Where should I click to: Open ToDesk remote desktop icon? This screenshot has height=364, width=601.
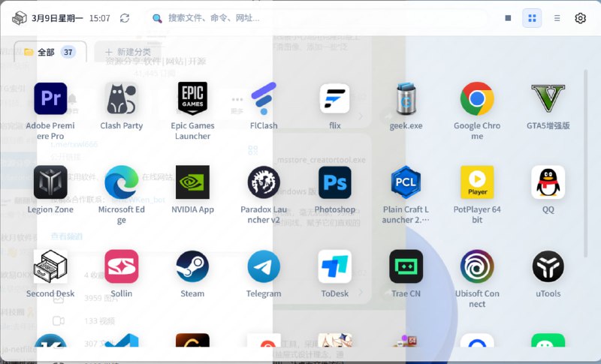(334, 266)
